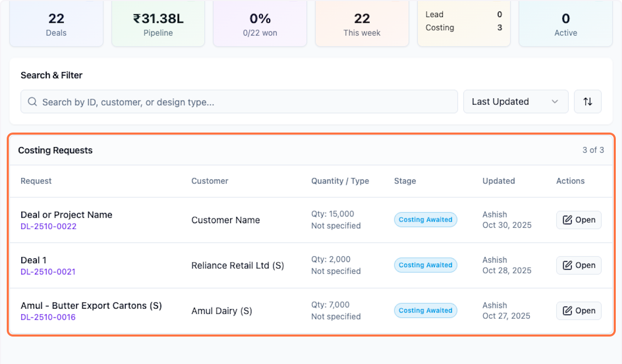Open the DL-2510-0022 costing request
This screenshot has height=364, width=622.
pos(578,220)
